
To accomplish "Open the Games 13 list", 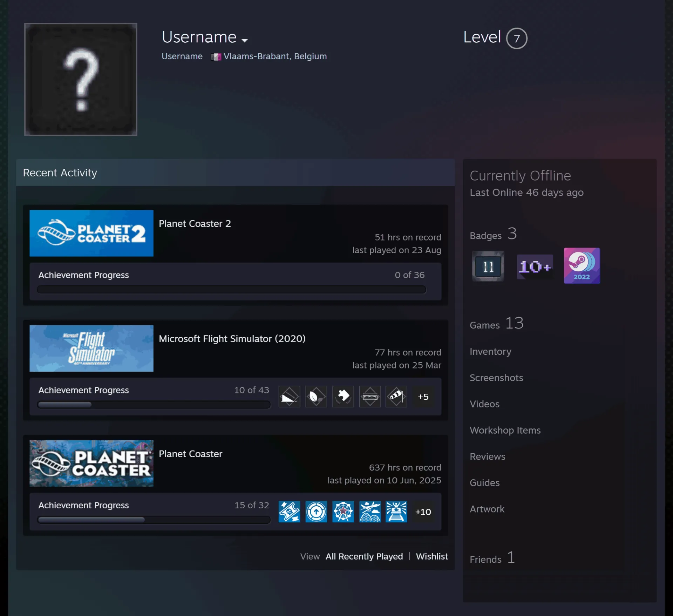I will 497,323.
